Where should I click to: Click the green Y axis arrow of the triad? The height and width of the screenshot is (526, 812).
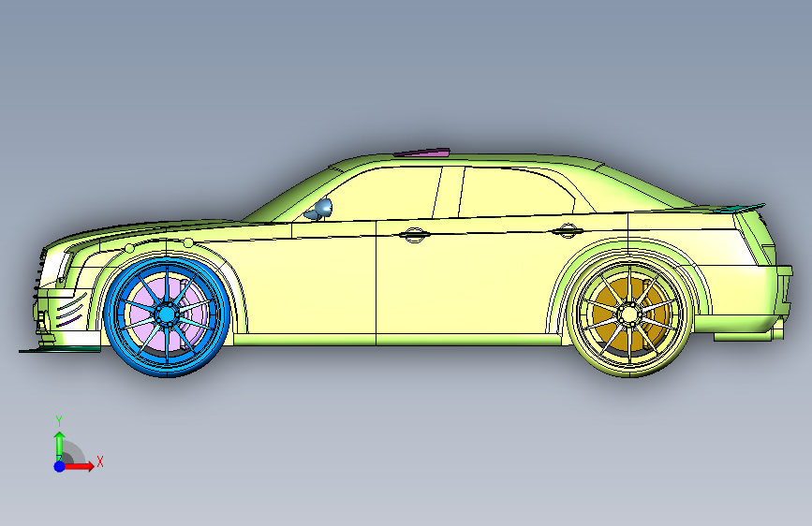tap(60, 445)
